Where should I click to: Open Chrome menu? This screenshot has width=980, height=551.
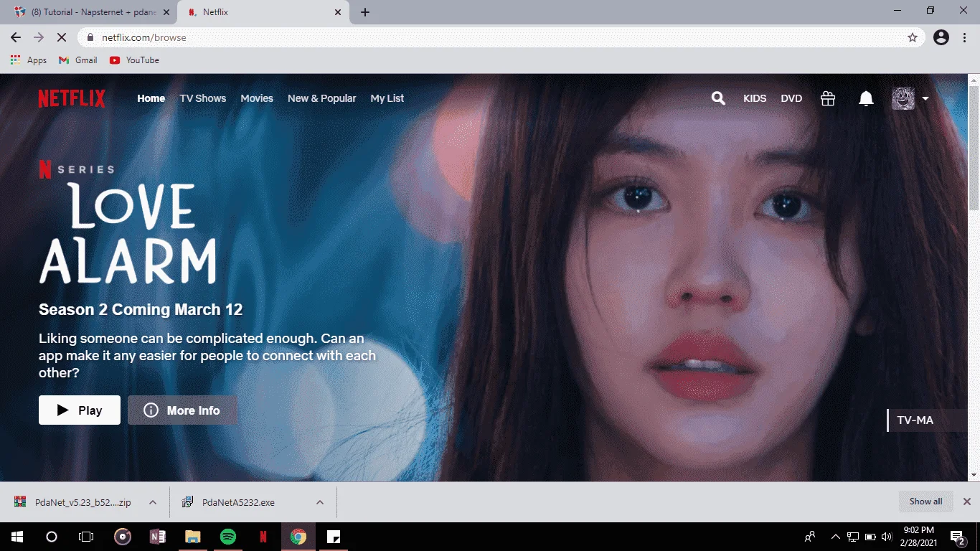click(964, 37)
